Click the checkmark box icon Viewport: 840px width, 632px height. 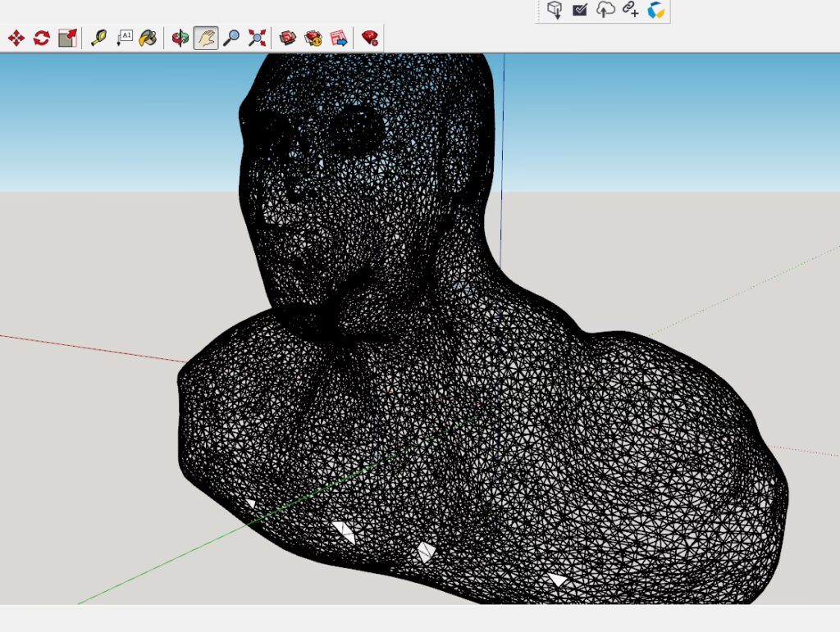coord(580,10)
